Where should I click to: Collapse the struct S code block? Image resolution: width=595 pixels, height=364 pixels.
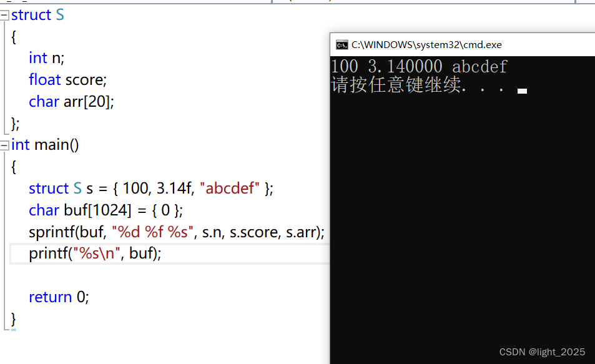[4, 15]
